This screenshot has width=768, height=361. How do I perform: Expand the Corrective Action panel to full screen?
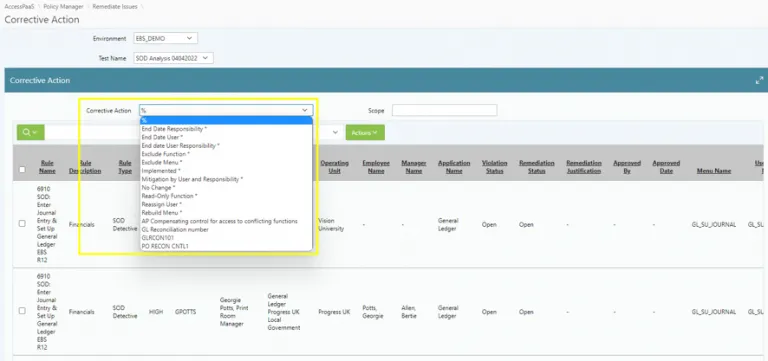coord(759,80)
